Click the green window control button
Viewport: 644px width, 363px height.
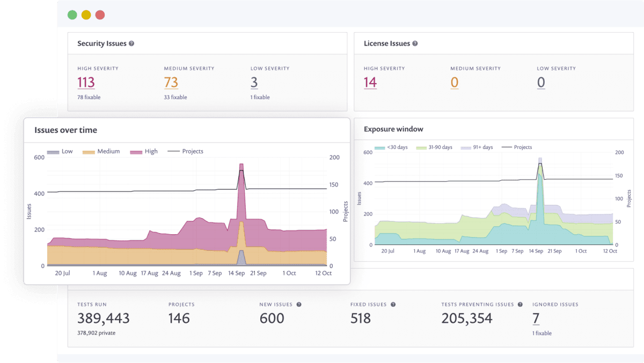click(72, 15)
